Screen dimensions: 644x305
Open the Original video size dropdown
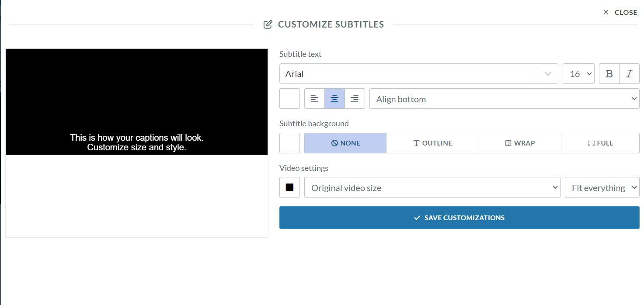pos(432,187)
